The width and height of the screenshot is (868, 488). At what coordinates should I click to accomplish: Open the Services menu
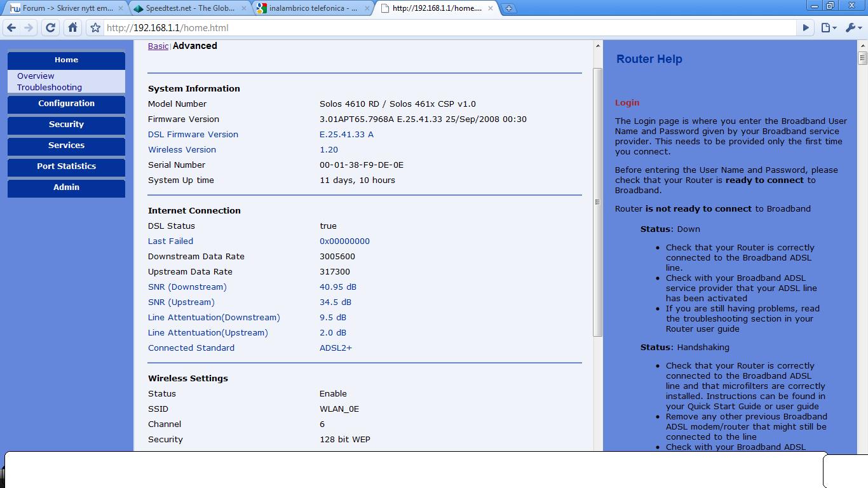66,146
